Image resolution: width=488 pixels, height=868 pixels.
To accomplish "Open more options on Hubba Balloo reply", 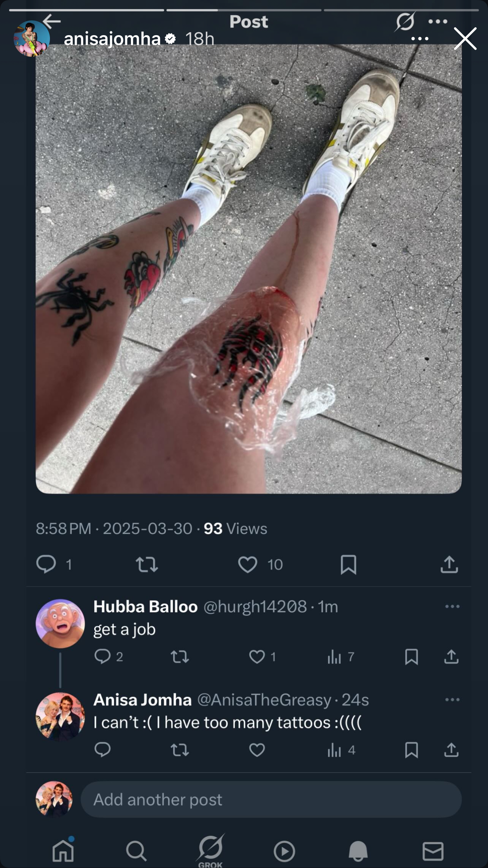I will coord(452,607).
